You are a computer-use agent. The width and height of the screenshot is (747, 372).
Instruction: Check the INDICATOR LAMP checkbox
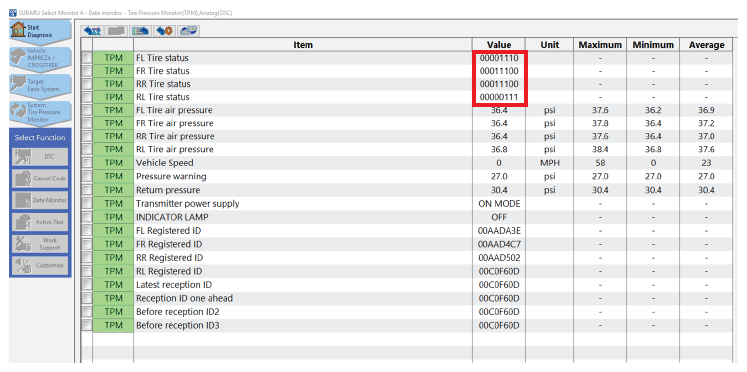87,217
